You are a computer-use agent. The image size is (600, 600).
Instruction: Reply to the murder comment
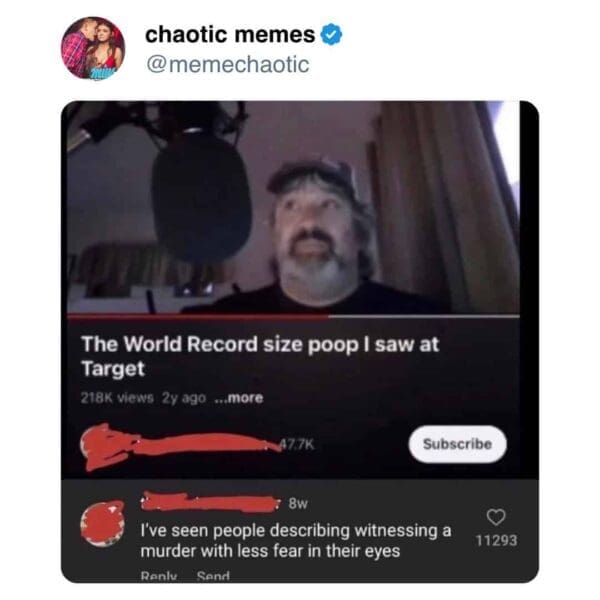(159, 575)
